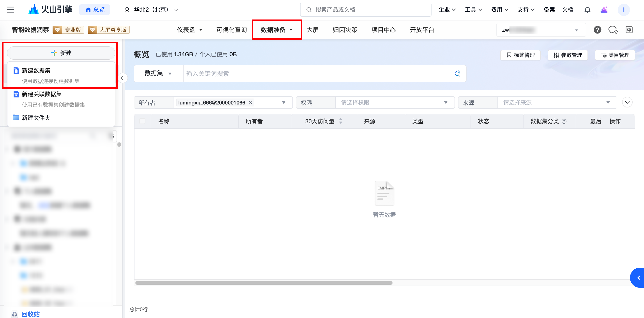Sort by 30天访问量 column arrows
The image size is (644, 318).
tap(340, 121)
